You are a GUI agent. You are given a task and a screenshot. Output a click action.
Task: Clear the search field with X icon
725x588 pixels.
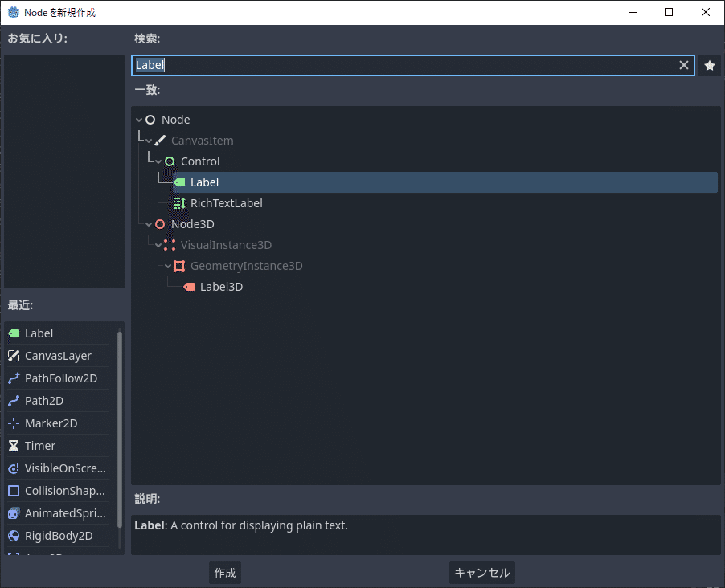tap(684, 65)
